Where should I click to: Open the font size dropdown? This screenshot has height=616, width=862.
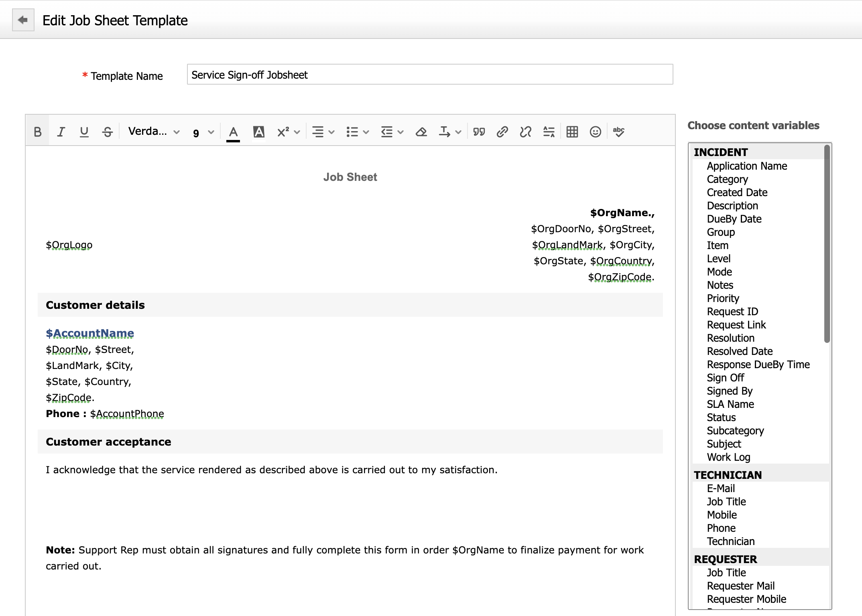(203, 132)
